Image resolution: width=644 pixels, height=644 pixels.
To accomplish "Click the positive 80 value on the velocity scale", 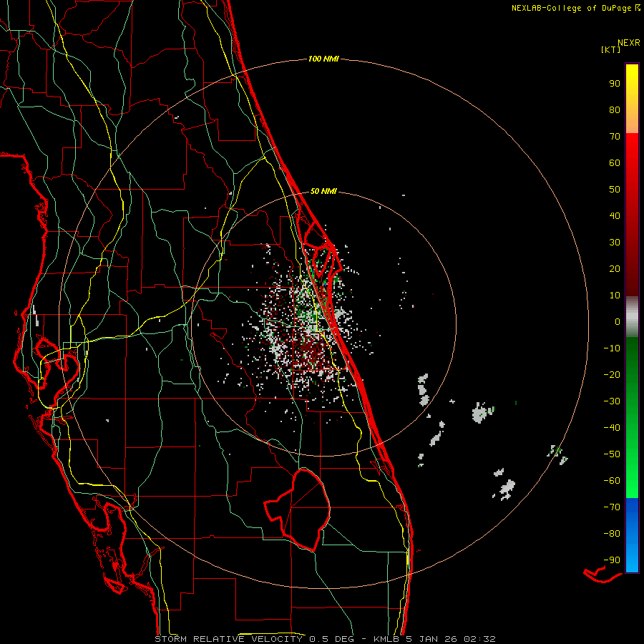I will coord(615,109).
